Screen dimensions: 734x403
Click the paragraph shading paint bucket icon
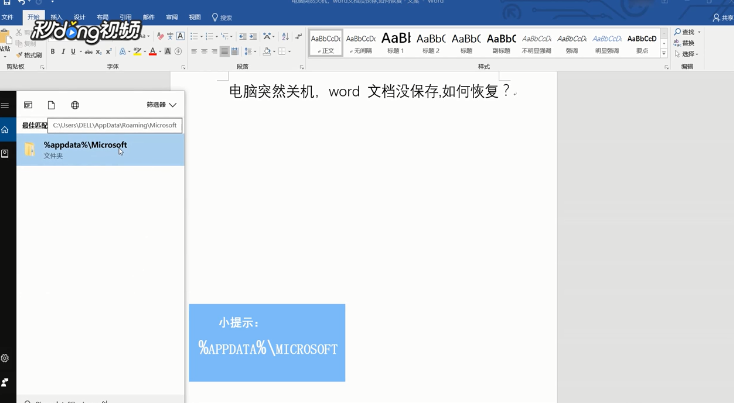tap(267, 51)
